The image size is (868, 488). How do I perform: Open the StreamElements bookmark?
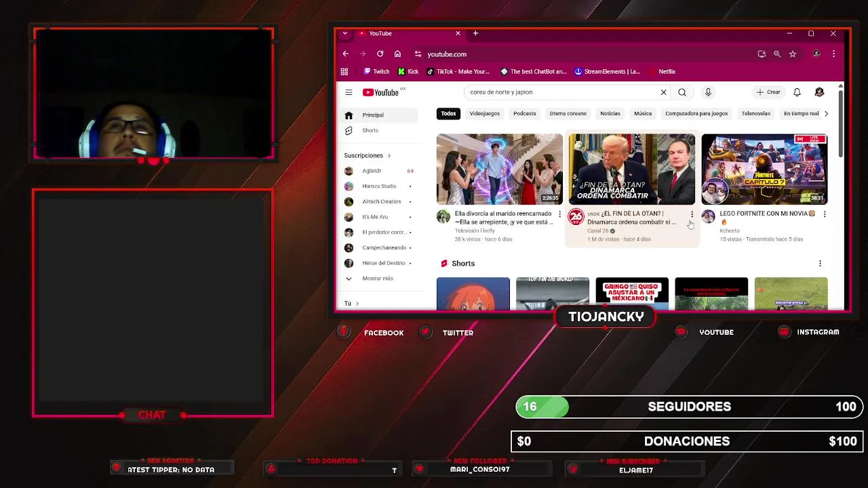pos(607,71)
